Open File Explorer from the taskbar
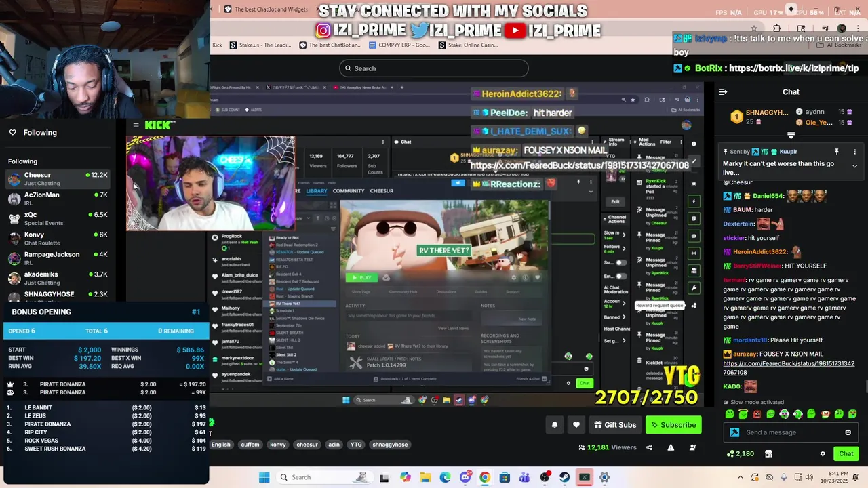Viewport: 868px width, 488px height. 425,477
